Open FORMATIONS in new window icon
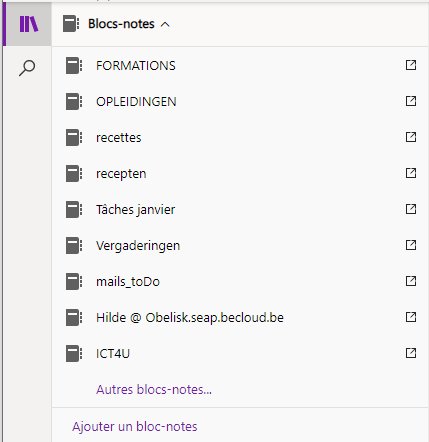 point(411,65)
